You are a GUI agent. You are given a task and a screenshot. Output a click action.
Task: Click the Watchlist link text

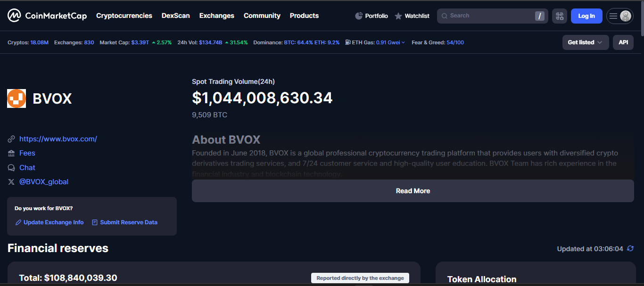click(417, 16)
